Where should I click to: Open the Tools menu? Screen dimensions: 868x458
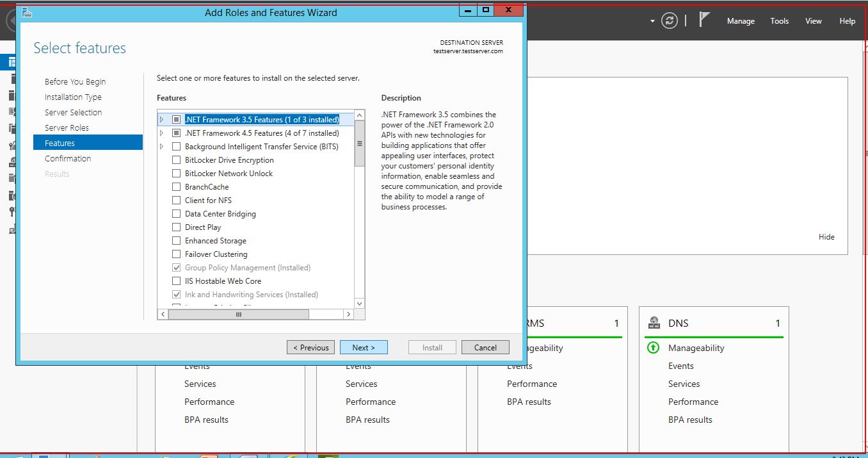click(x=779, y=21)
